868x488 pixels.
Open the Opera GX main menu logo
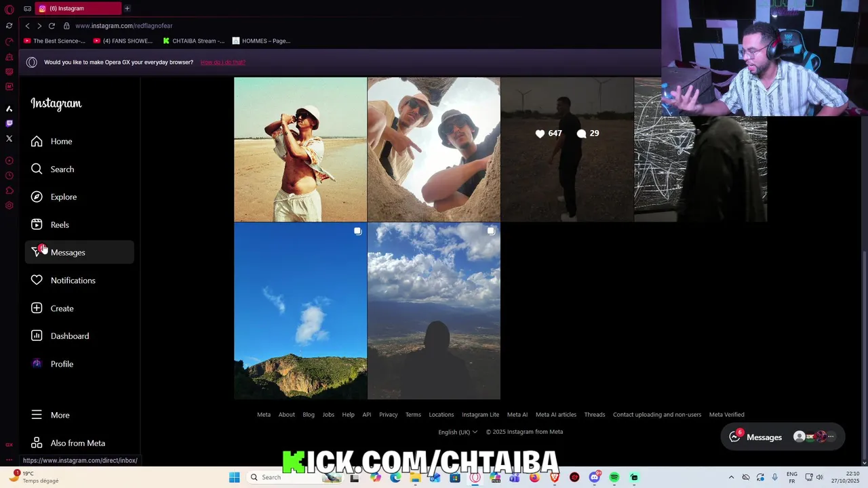coord(9,9)
